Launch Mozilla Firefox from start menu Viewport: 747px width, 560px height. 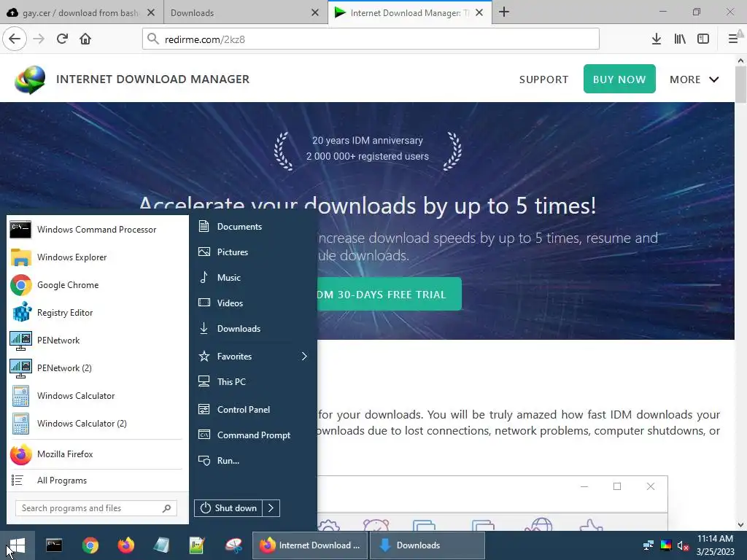(97, 454)
